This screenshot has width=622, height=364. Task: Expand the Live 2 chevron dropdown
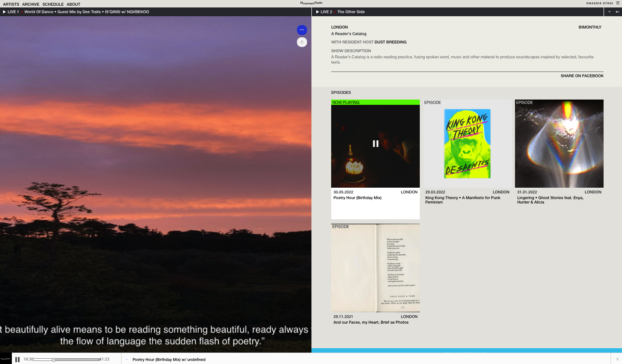click(609, 12)
